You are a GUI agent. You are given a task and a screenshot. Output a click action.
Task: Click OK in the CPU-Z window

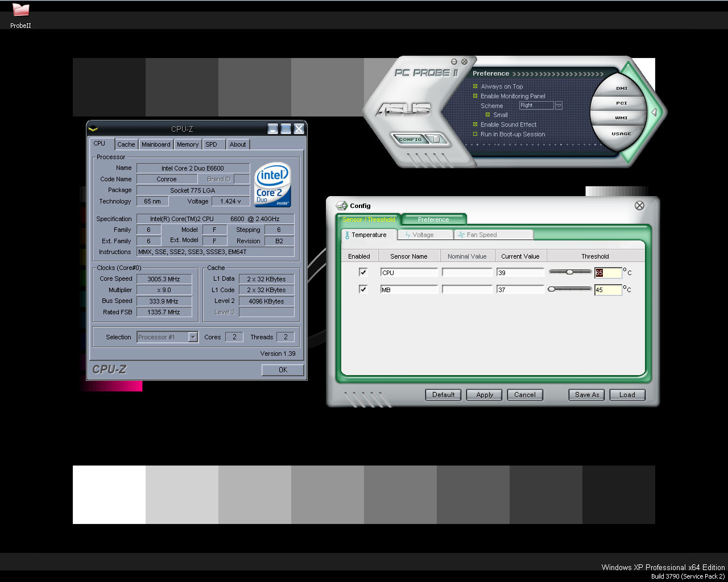[283, 370]
